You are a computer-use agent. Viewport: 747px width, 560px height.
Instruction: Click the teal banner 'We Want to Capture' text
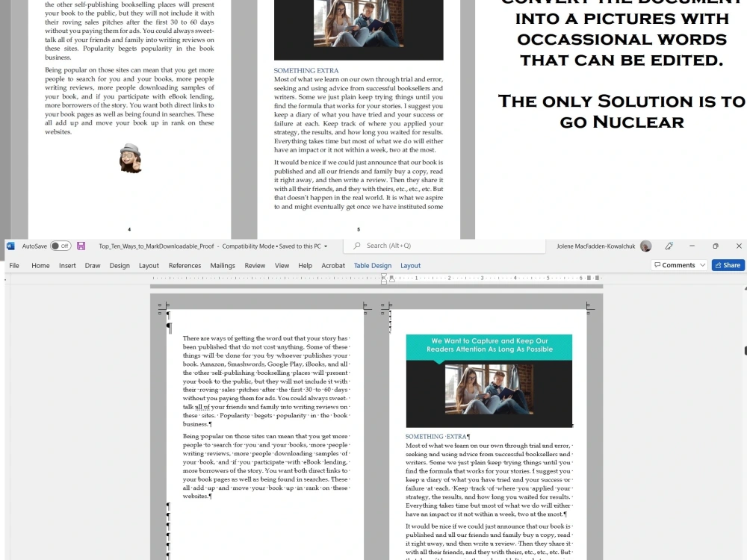489,345
